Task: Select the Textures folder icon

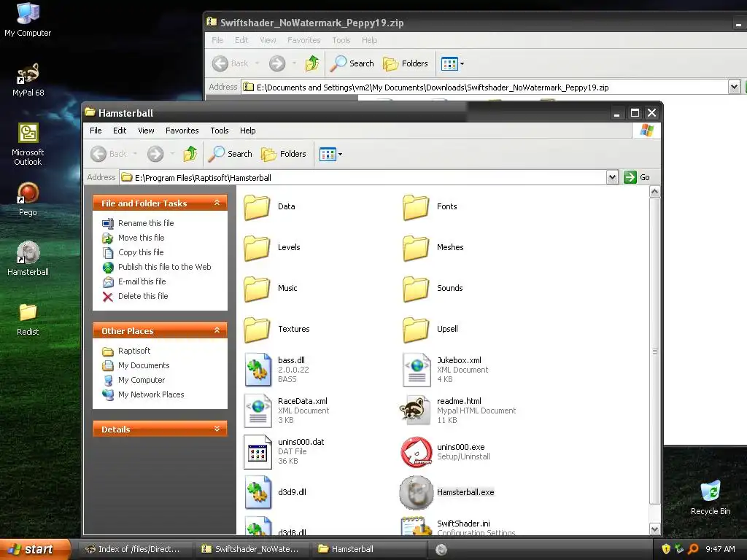Action: click(257, 330)
